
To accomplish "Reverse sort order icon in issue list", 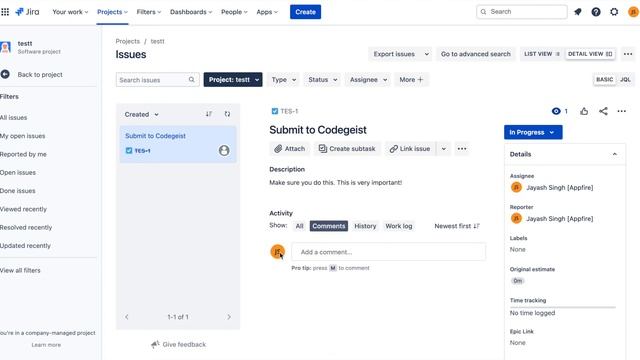I will [x=209, y=114].
